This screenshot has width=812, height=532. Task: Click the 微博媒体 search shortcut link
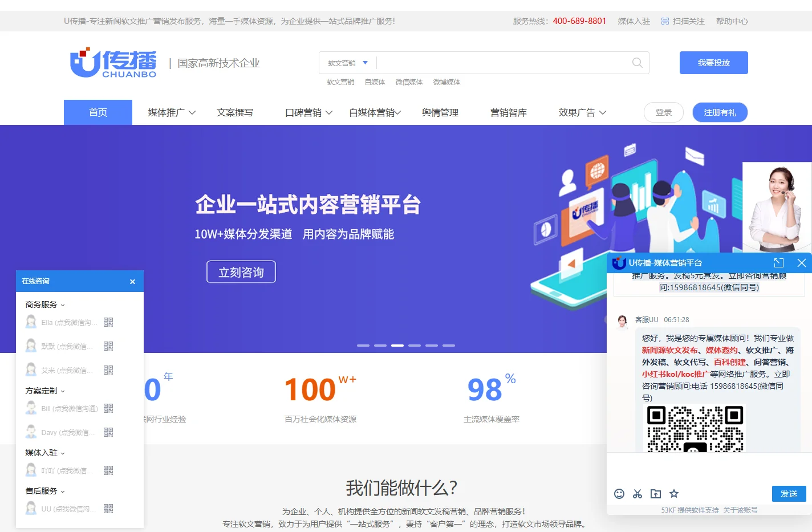coord(447,82)
